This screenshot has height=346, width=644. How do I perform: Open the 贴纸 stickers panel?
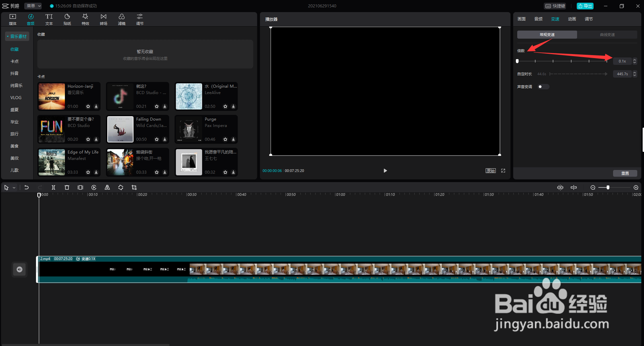point(67,19)
